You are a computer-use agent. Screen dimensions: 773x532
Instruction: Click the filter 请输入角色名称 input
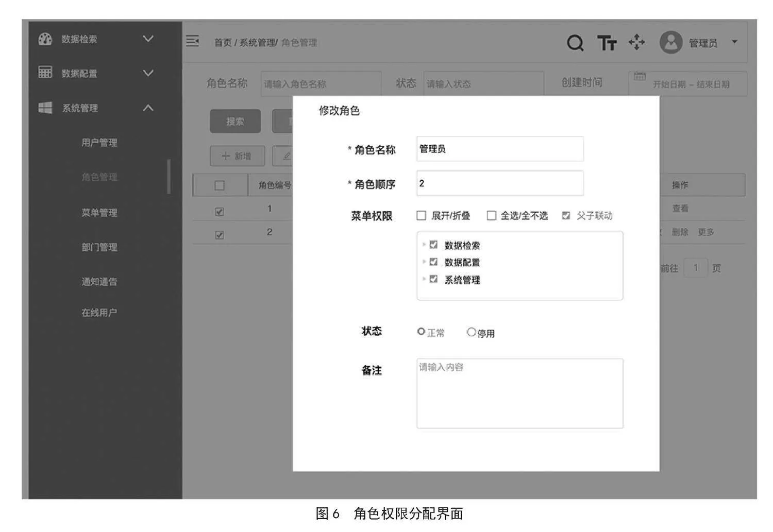[x=321, y=83]
